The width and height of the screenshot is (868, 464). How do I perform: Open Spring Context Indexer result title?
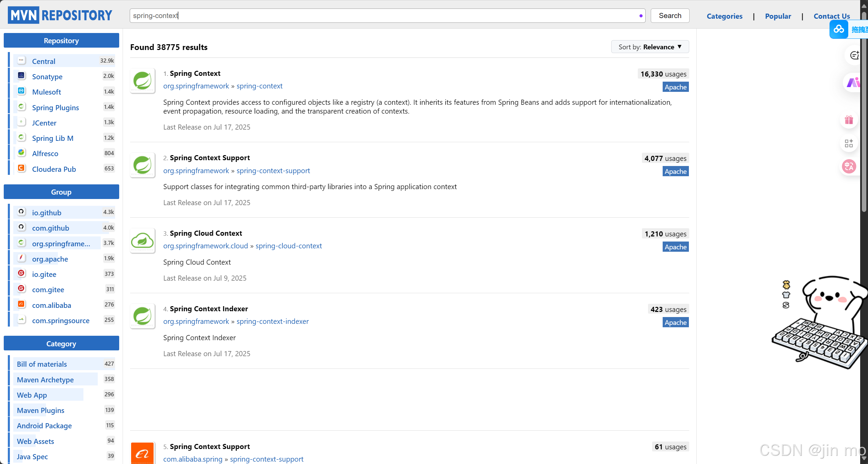click(x=209, y=309)
